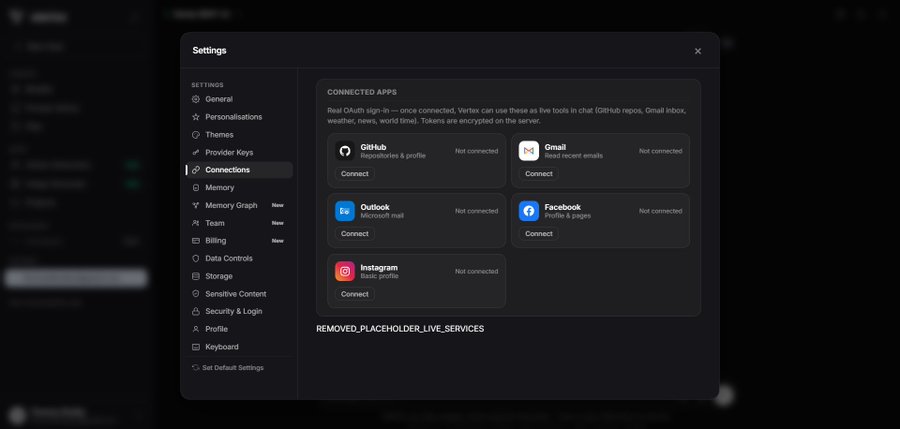Click the 'Repositories & profile' subtitle
Screen dimensions: 900x429
tap(393, 156)
